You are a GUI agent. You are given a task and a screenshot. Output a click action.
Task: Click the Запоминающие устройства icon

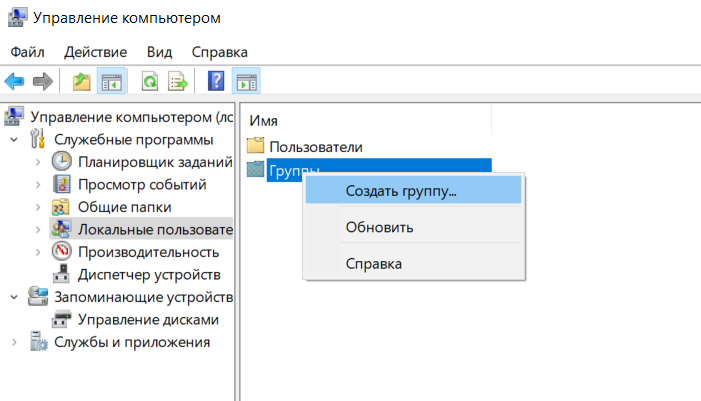[38, 296]
